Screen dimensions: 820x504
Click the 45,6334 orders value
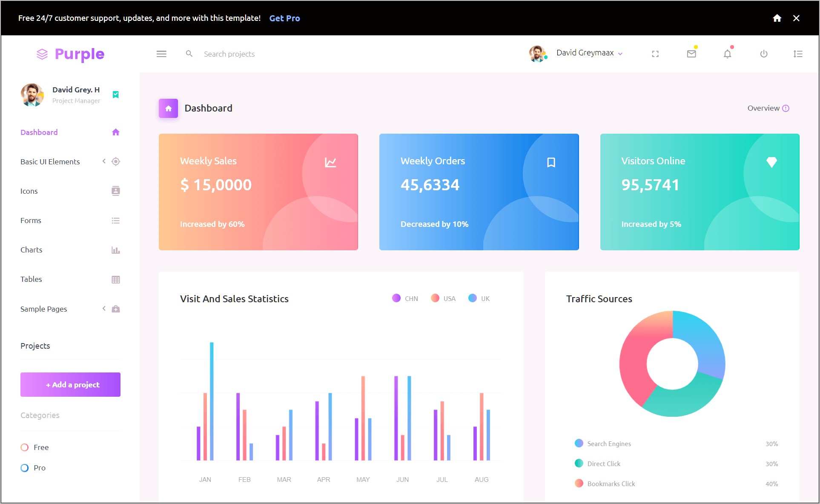point(430,185)
